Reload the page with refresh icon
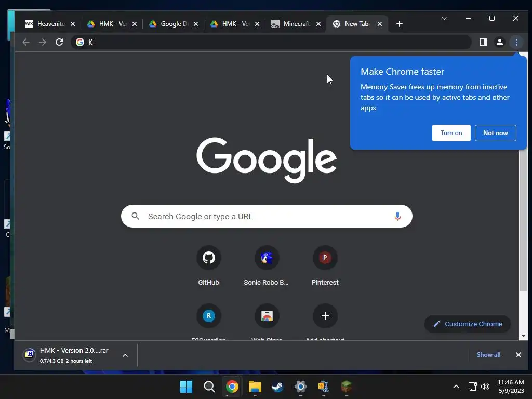This screenshot has width=532, height=399. [59, 42]
